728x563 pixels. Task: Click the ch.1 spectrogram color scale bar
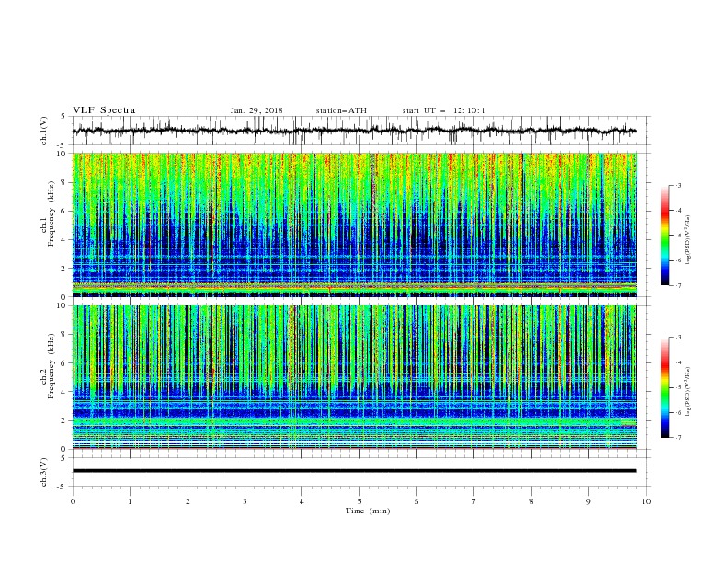(x=665, y=236)
